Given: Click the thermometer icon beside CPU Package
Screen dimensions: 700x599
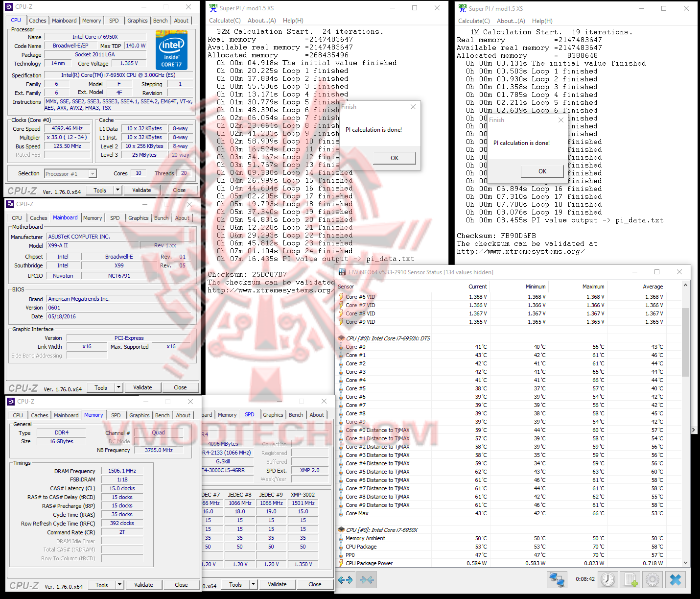Looking at the screenshot, I should coord(341,547).
